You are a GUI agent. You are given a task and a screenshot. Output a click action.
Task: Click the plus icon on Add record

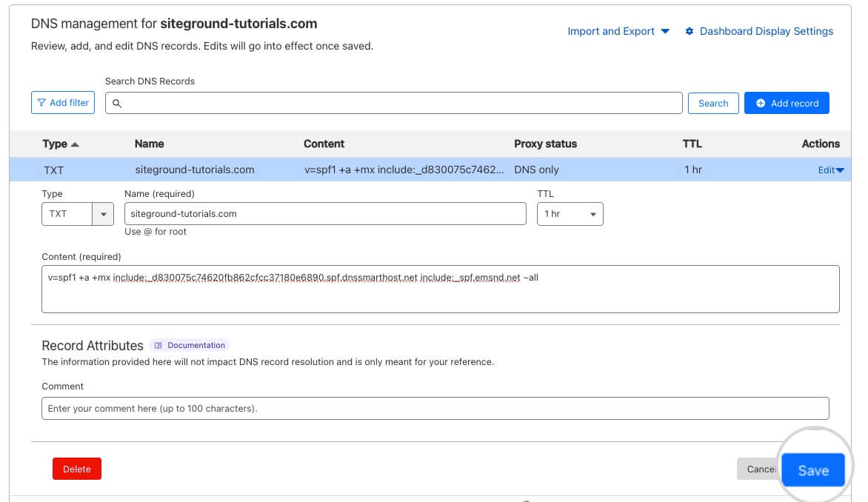point(761,104)
